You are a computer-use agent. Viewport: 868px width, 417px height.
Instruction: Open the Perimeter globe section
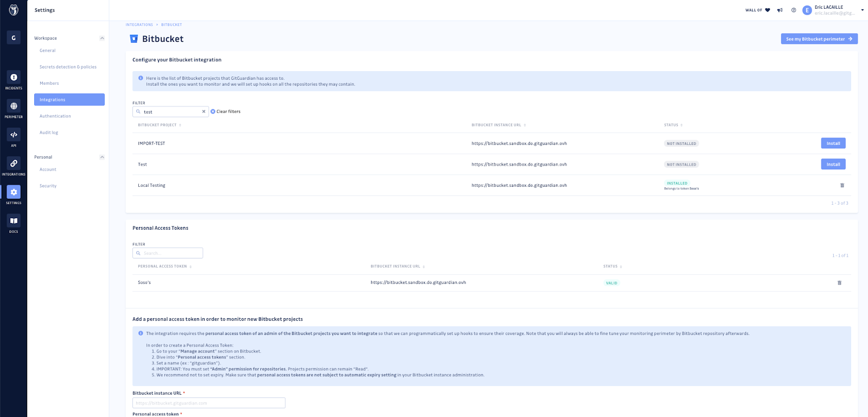(14, 109)
